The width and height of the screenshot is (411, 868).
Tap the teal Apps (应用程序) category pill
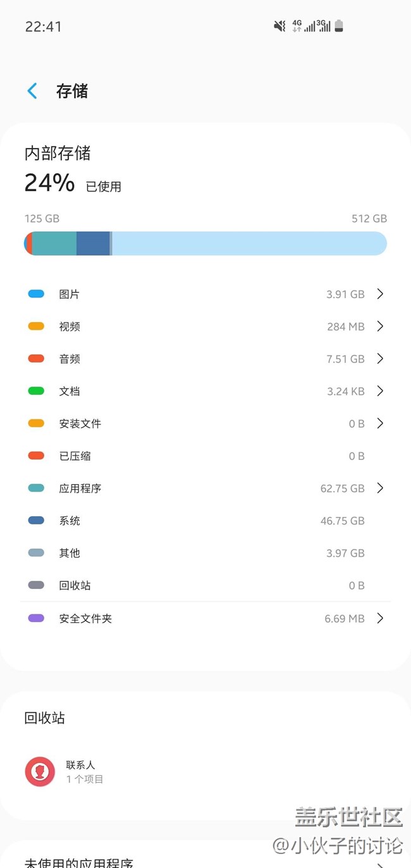(x=36, y=488)
